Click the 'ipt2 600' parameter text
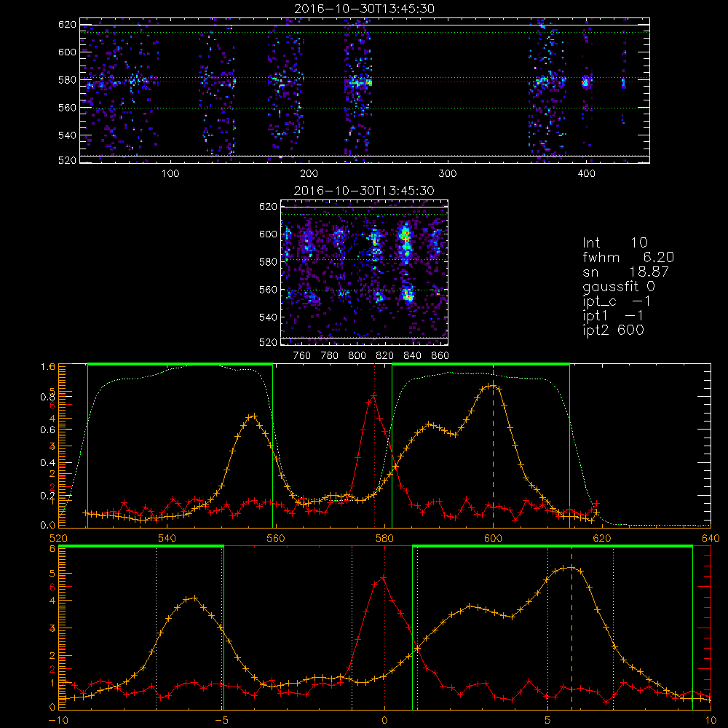Viewport: 728px width, 728px height. click(x=613, y=330)
